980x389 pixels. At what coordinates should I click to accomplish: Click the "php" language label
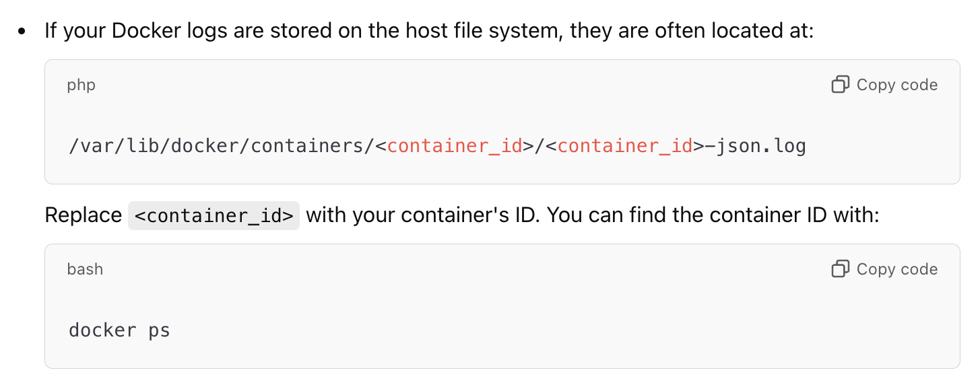(x=81, y=85)
